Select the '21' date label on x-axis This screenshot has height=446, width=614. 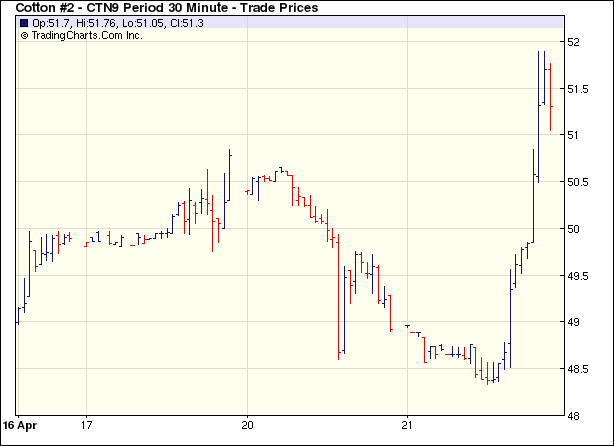pos(408,423)
